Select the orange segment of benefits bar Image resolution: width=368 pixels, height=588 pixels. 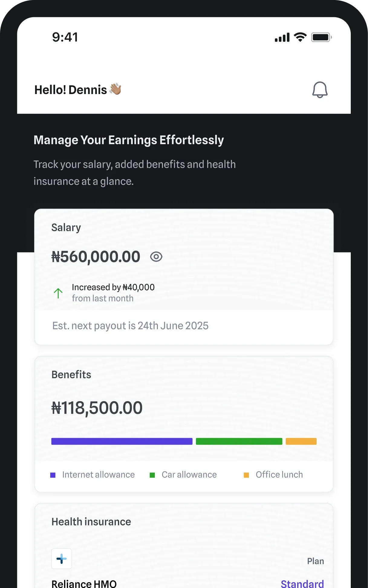(x=301, y=441)
